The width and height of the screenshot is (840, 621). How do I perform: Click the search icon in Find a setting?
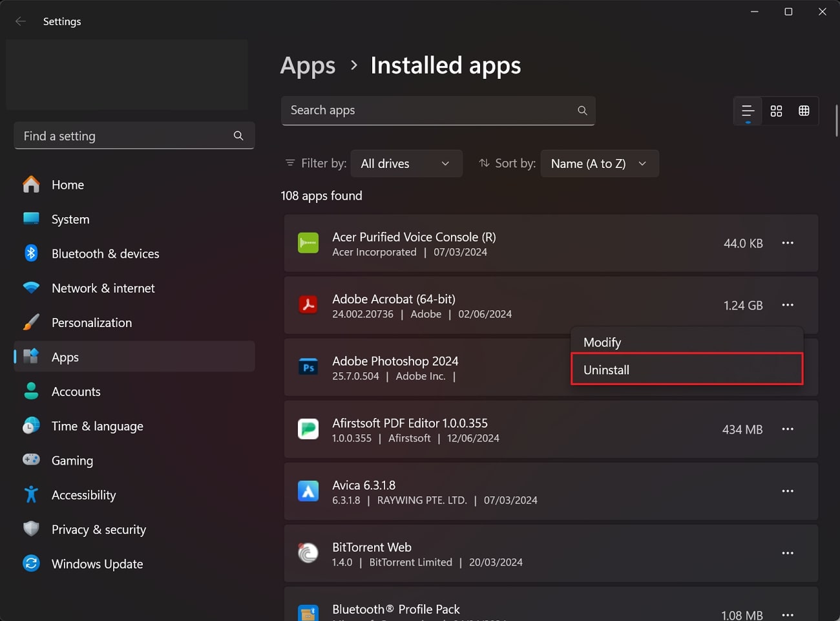[x=238, y=136]
